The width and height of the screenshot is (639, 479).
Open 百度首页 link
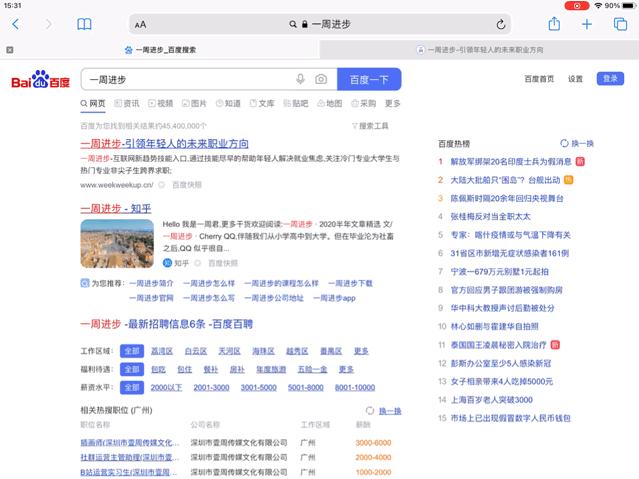coord(539,79)
